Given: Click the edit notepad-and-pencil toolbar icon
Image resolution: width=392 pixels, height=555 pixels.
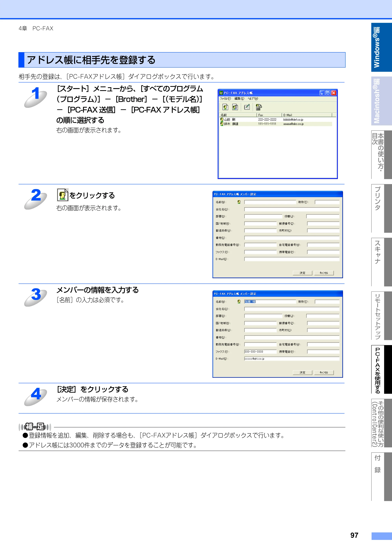Looking at the screenshot, I should 247,107.
